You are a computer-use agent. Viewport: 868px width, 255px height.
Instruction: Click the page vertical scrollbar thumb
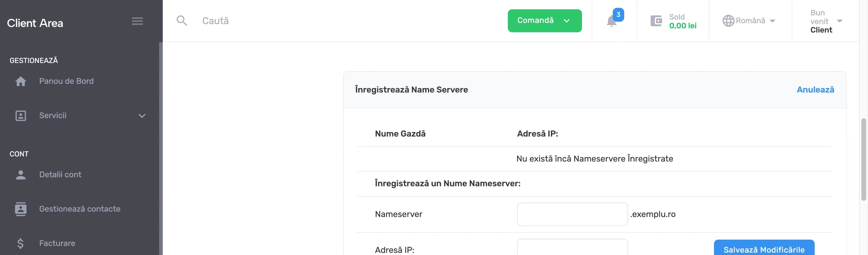(863, 159)
